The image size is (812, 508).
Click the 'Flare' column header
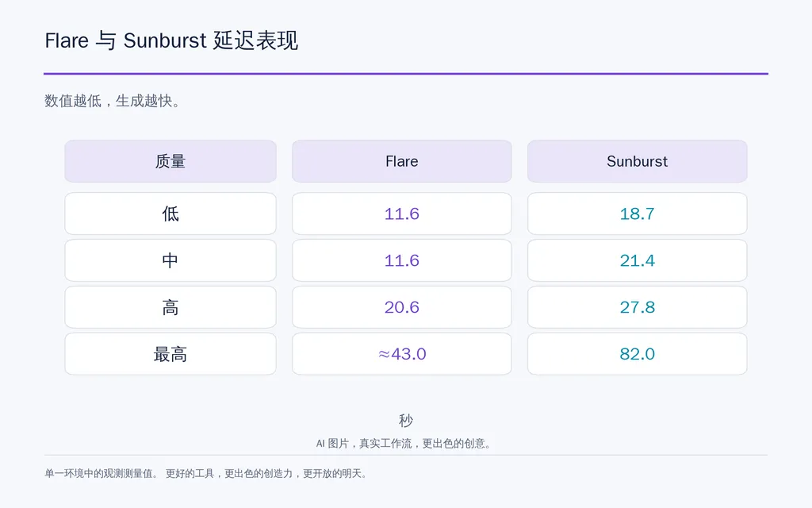pos(402,161)
